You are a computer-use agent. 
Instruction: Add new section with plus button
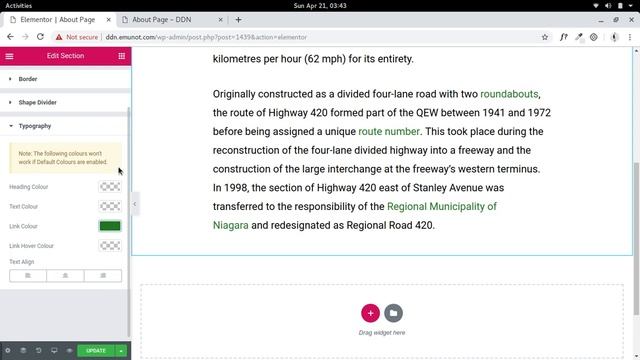(370, 313)
